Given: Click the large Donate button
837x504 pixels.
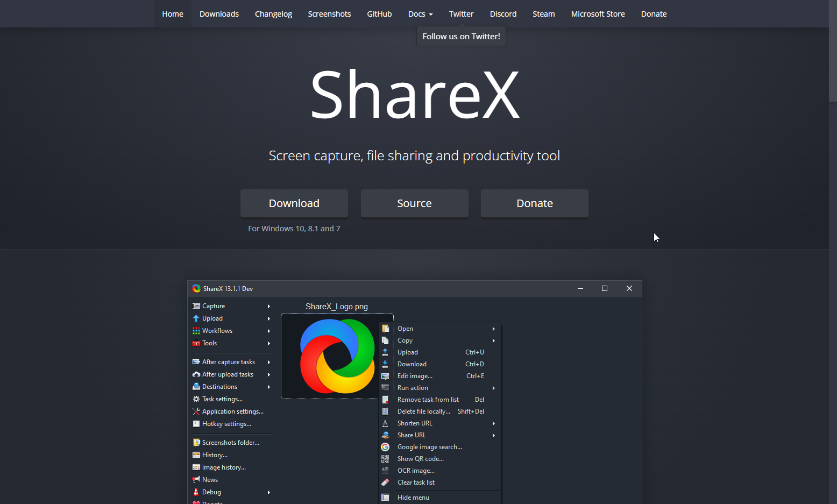Looking at the screenshot, I should [535, 203].
